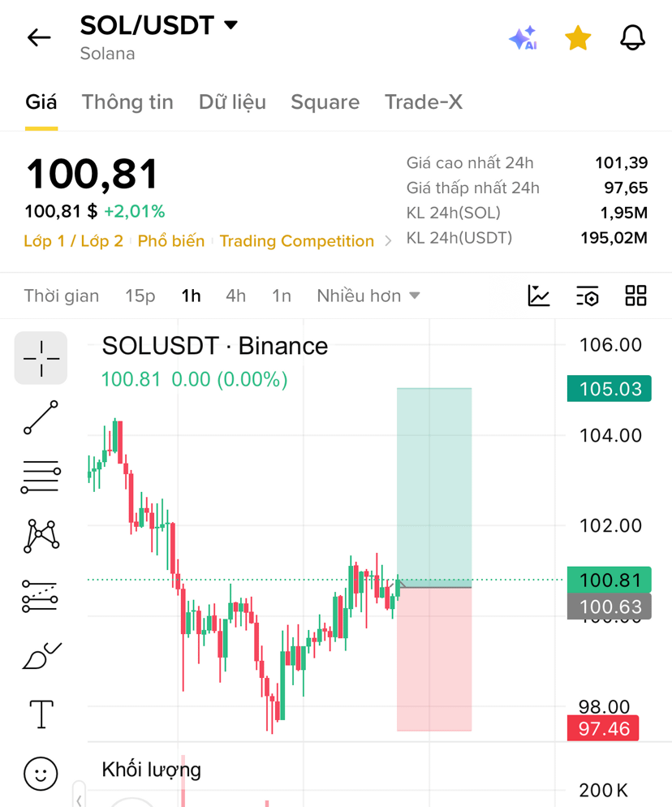
Task: Select the 15p timeframe
Action: 140,296
